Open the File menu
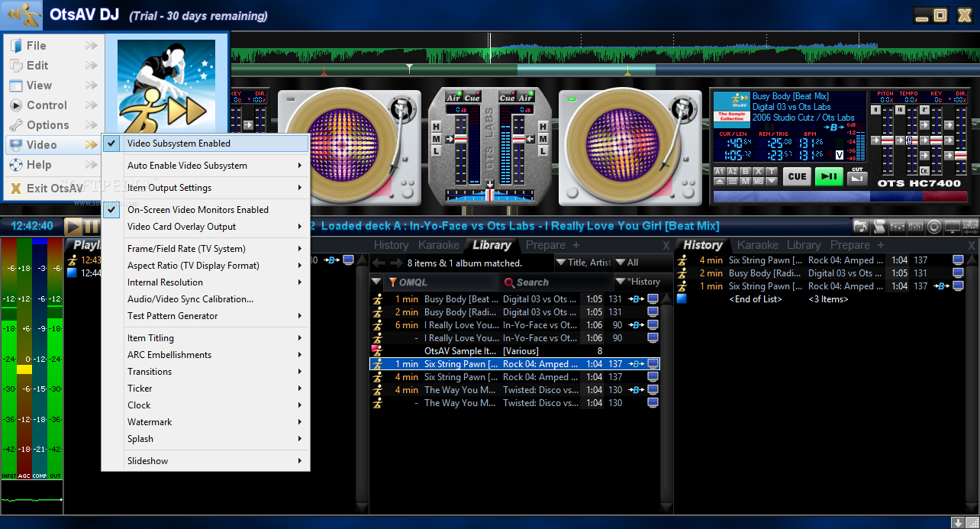Viewport: 980px width, 529px height. click(53, 46)
